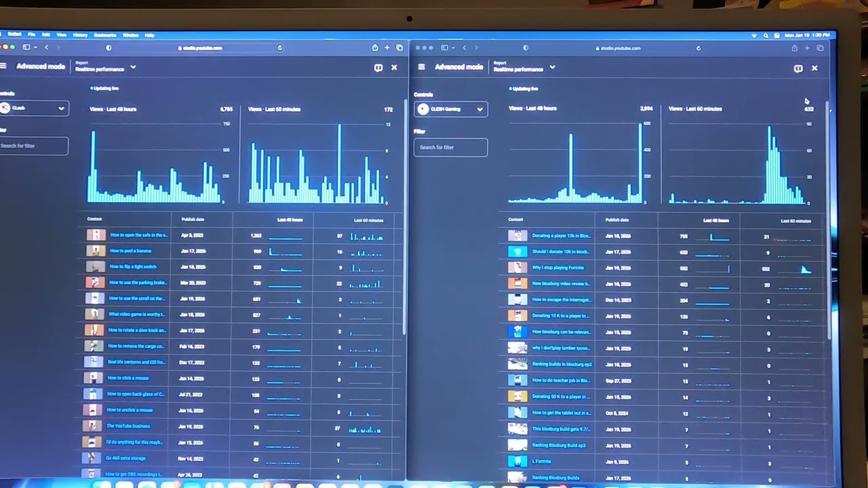868x488 pixels.
Task: Open History menu in menu bar
Action: pyautogui.click(x=80, y=35)
